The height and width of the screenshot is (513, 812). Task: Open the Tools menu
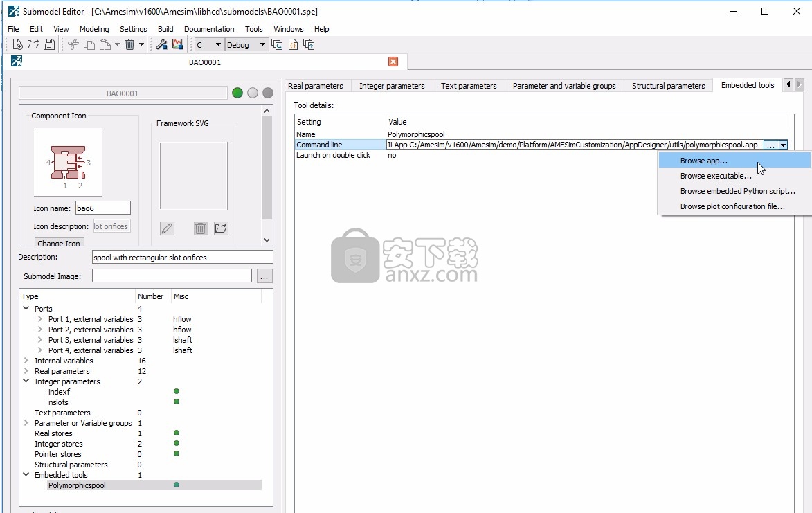pyautogui.click(x=254, y=29)
